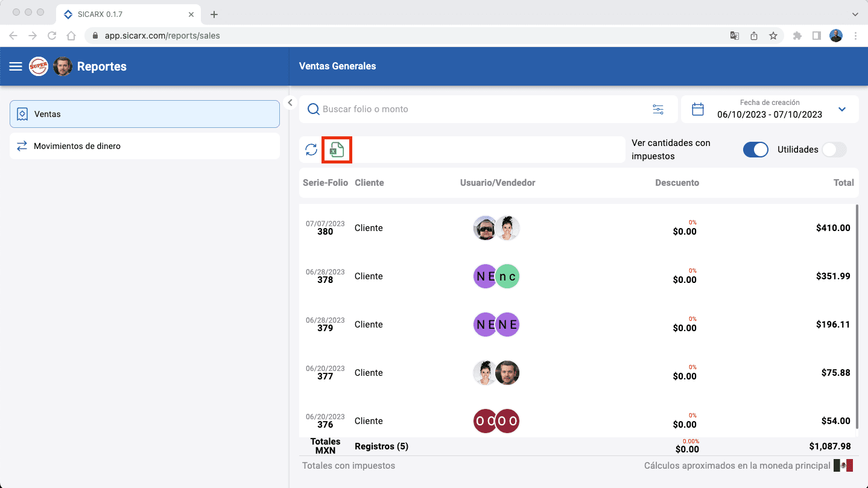Collapse the left sidebar panel
Viewport: 868px width, 488px height.
290,103
